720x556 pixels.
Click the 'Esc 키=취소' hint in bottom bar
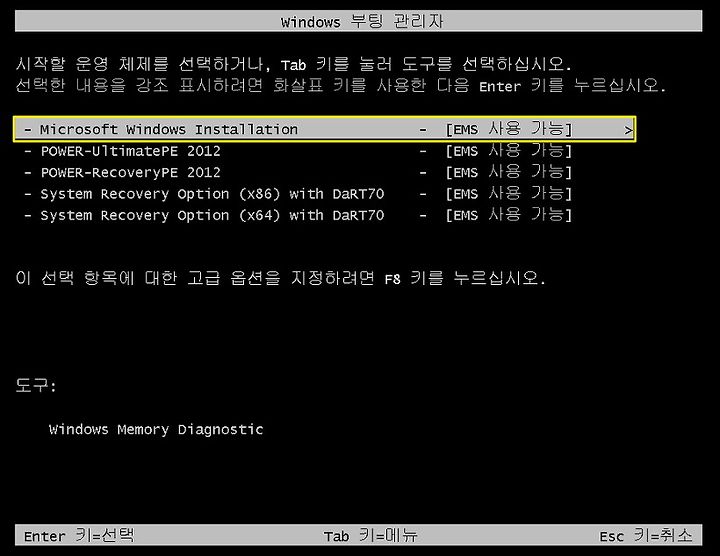pos(646,535)
